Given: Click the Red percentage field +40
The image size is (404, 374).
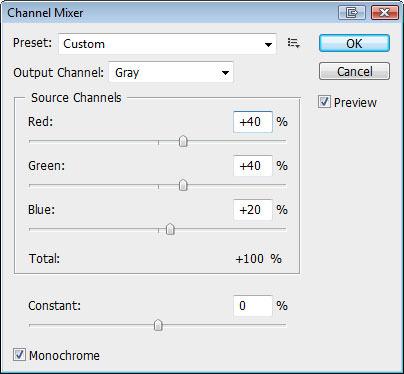Looking at the screenshot, I should click(x=253, y=122).
